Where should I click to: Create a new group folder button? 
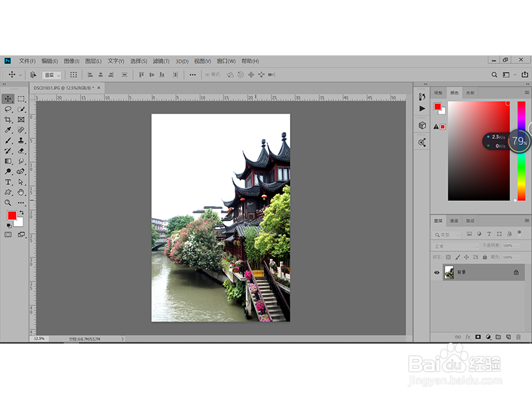(x=498, y=337)
